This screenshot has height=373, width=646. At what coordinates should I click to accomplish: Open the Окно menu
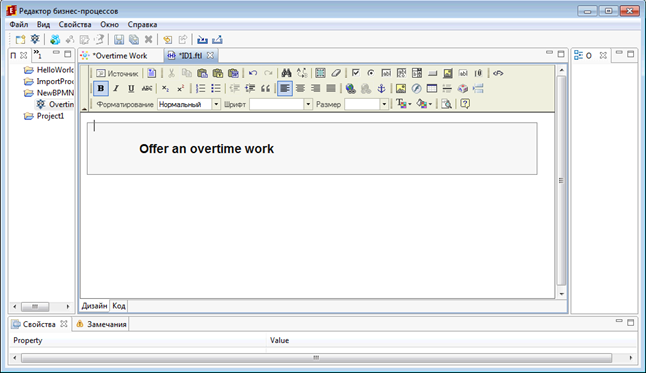109,24
